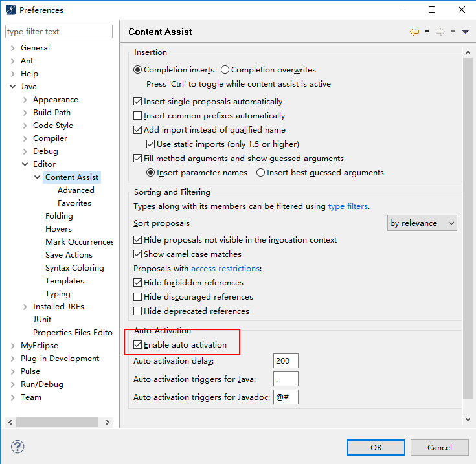Select Templates preference page
Image resolution: width=476 pixels, height=464 pixels.
(x=65, y=281)
